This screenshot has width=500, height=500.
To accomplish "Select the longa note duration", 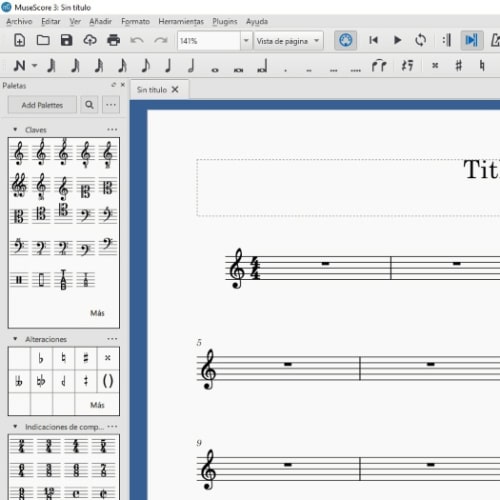I will coord(262,66).
